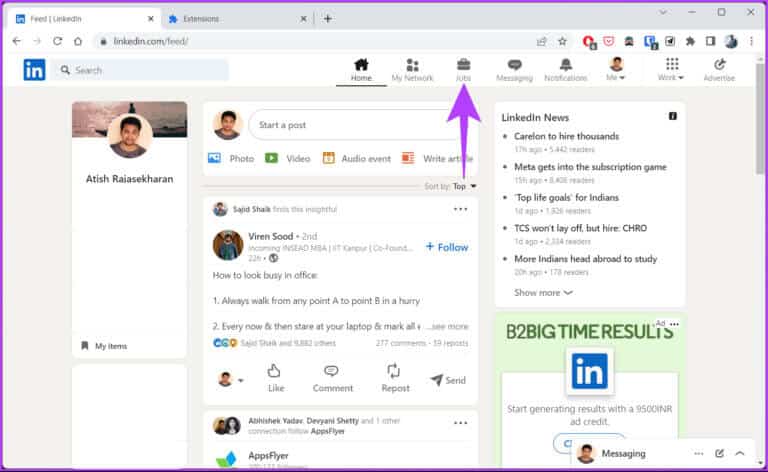Open the Advertise link
The height and width of the screenshot is (472, 768).
tap(719, 70)
